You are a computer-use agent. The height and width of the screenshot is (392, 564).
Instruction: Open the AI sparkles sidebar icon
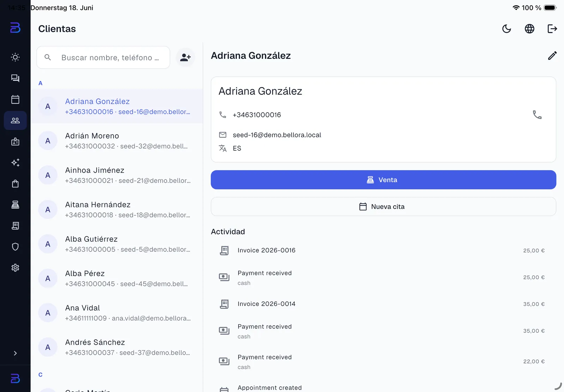[x=15, y=163]
